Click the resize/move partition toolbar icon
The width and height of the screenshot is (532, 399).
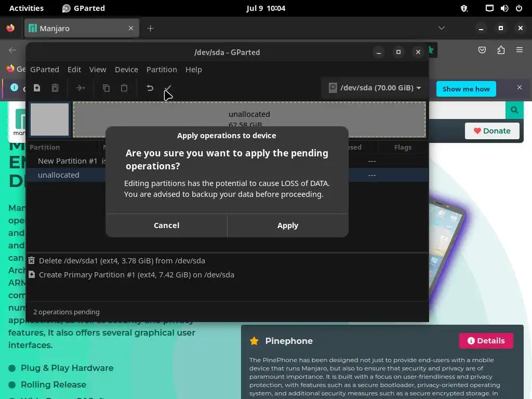point(81,88)
